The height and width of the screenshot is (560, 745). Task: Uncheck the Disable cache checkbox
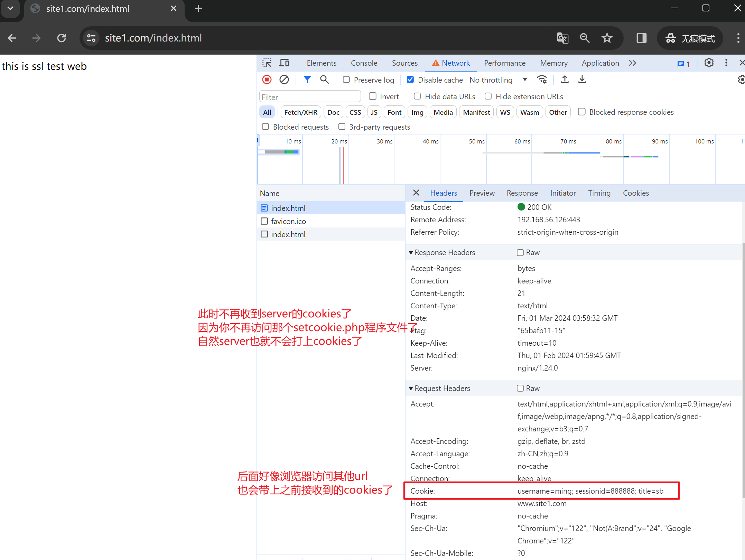point(410,80)
